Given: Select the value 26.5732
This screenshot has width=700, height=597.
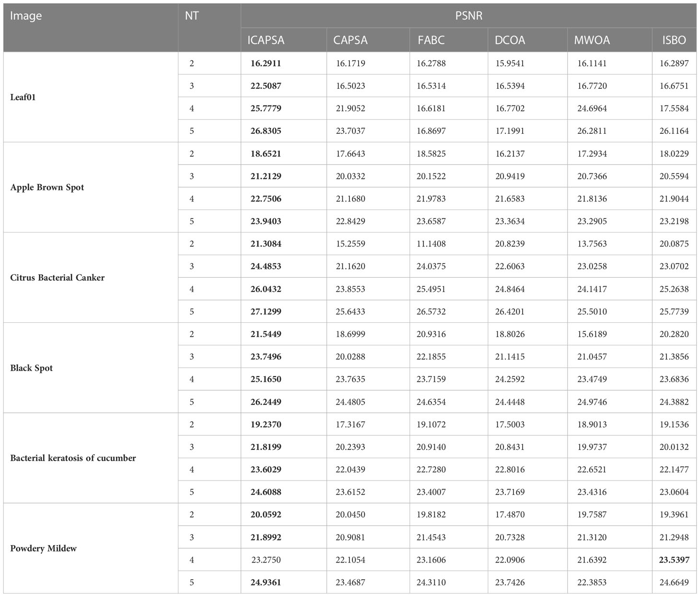Looking at the screenshot, I should [431, 312].
